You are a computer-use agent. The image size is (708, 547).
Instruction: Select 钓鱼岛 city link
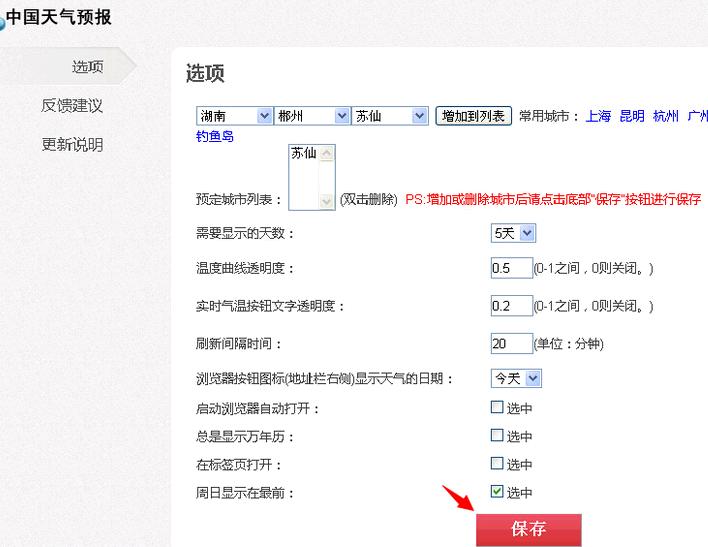(215, 136)
